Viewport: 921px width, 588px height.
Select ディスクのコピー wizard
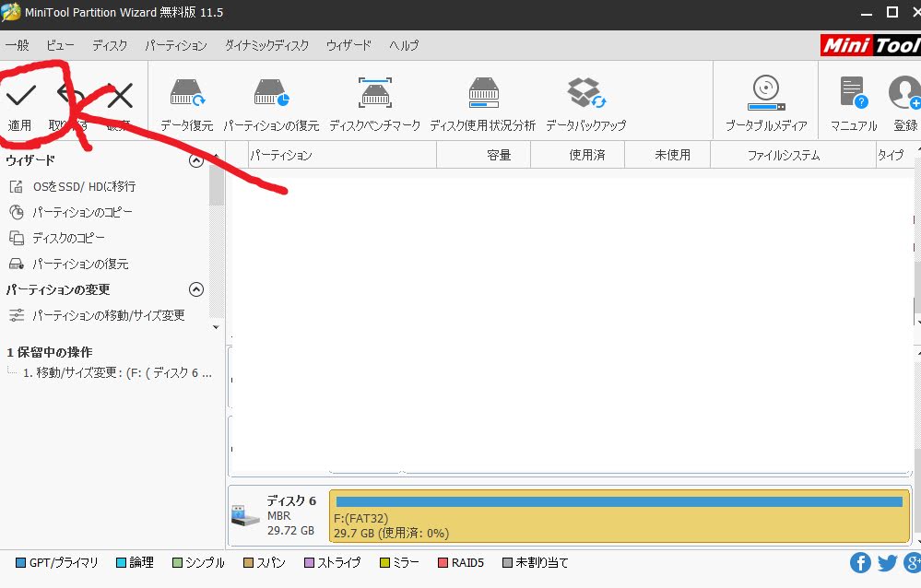tap(57, 239)
